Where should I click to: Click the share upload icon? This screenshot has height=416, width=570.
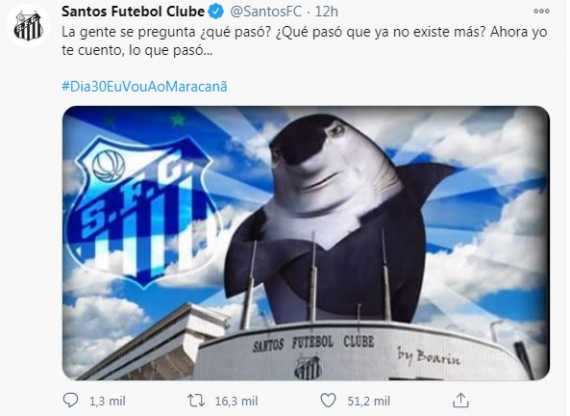[x=461, y=400]
